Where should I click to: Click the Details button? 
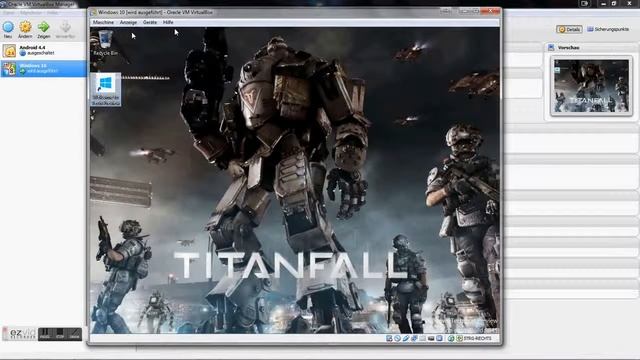[569, 29]
